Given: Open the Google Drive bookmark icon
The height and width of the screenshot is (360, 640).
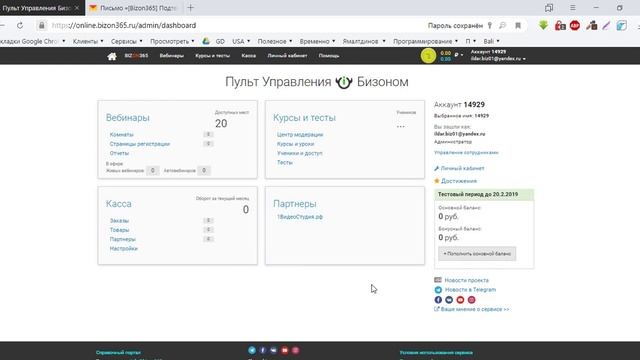Looking at the screenshot, I should [206, 41].
